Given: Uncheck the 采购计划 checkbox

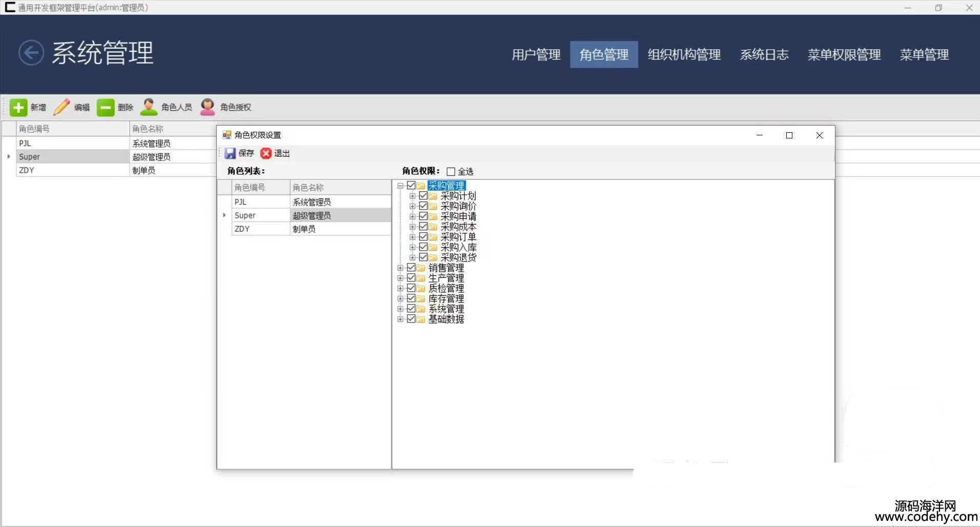Looking at the screenshot, I should pos(423,196).
